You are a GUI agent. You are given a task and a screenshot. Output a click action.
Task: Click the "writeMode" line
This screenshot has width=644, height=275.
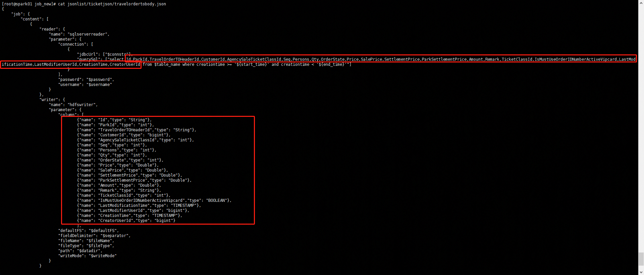click(87, 256)
